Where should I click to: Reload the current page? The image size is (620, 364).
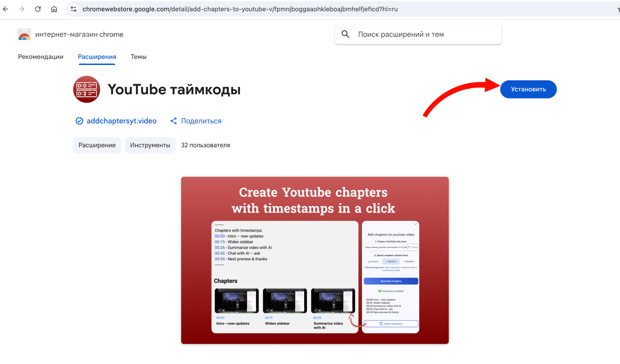coord(38,9)
